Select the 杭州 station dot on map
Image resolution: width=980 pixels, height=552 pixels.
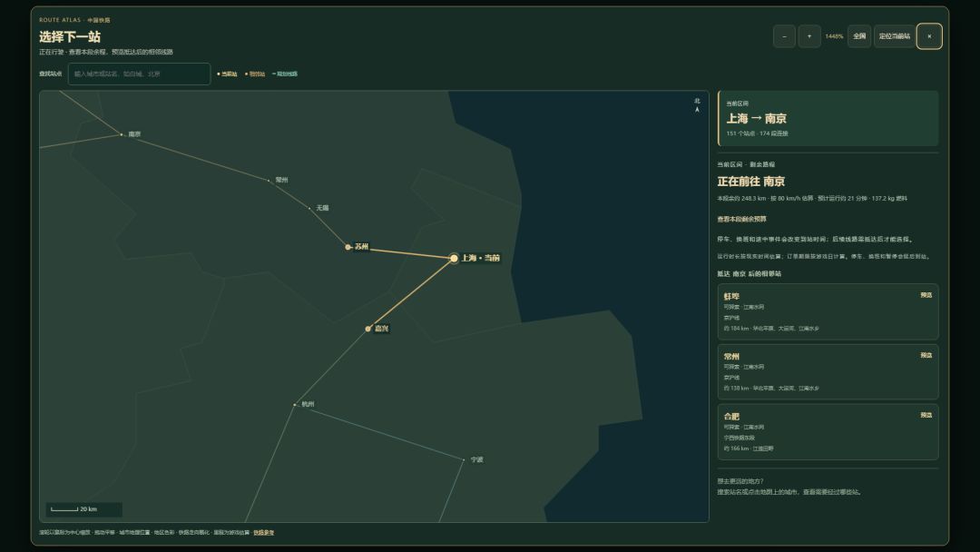(294, 404)
